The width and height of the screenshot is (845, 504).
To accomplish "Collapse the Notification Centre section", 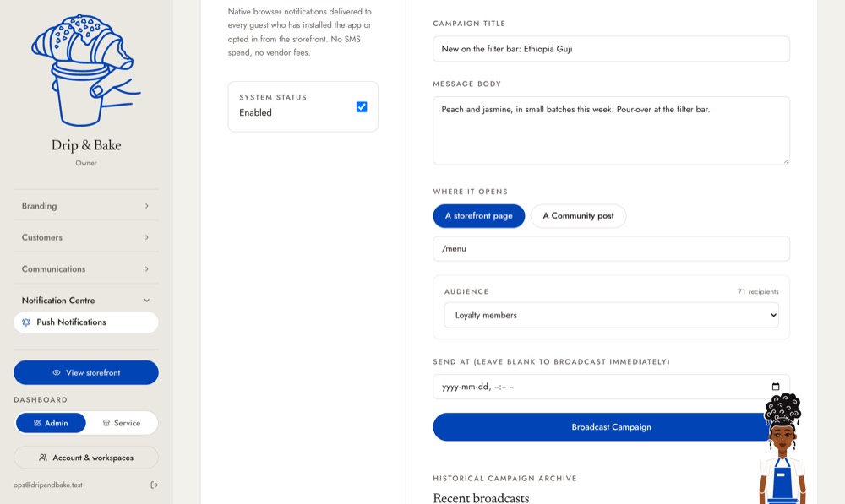I will 85,301.
